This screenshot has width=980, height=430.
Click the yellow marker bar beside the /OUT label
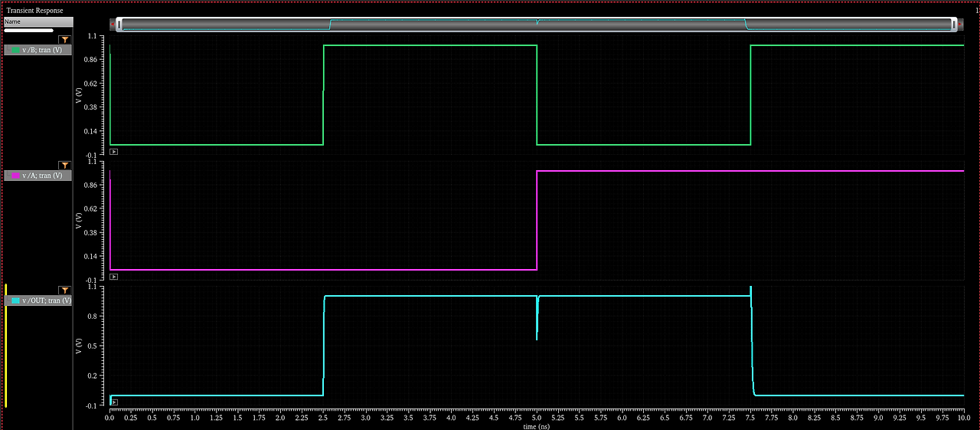[x=5, y=345]
